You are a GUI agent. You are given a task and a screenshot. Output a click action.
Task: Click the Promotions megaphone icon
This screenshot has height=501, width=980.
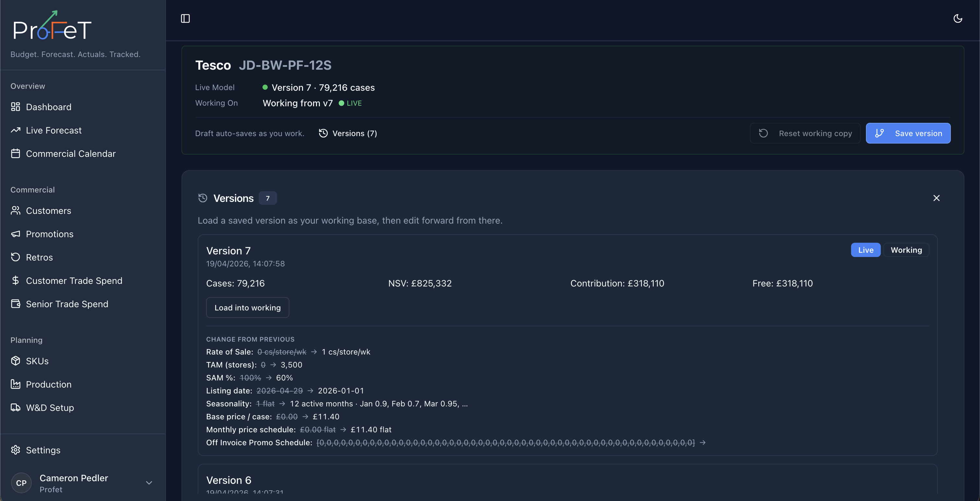(x=16, y=234)
